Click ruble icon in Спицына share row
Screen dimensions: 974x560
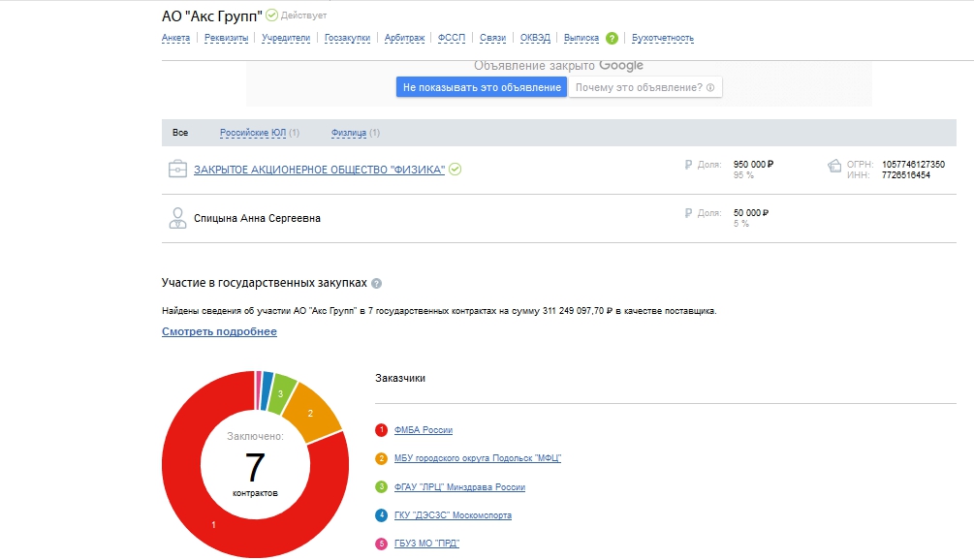click(688, 213)
